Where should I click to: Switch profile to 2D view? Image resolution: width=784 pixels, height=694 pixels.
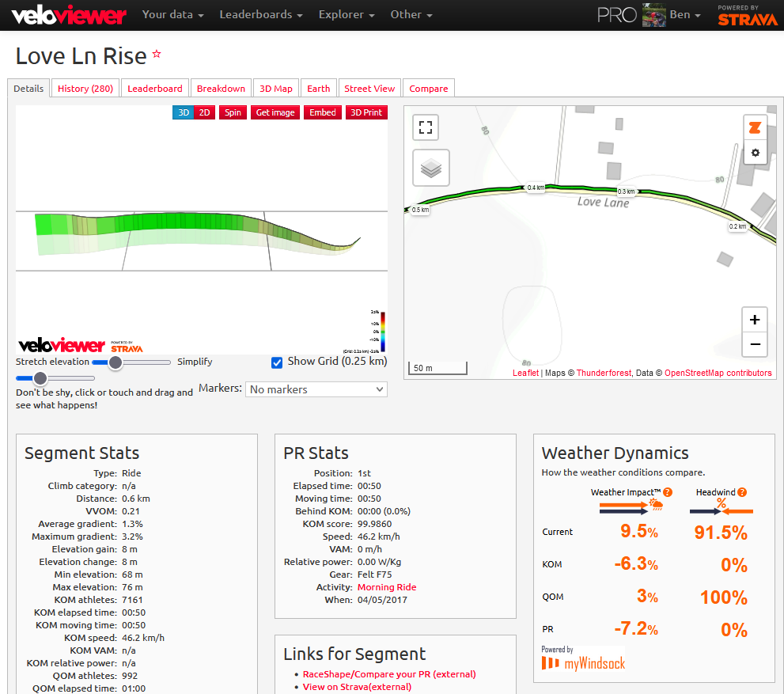(x=204, y=112)
